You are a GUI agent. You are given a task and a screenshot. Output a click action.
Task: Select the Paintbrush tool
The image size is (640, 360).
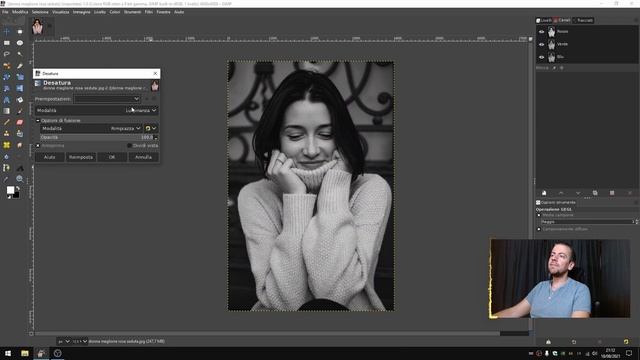click(x=20, y=111)
